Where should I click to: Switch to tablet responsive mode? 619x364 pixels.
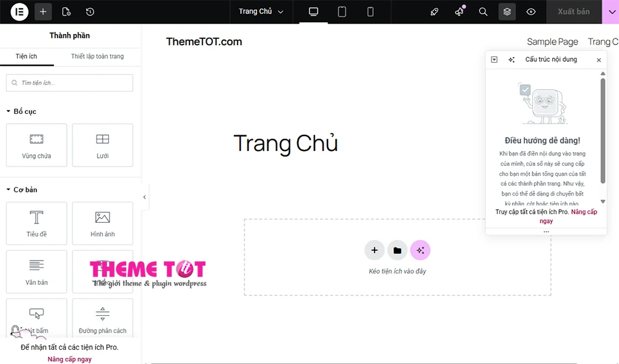(x=342, y=12)
